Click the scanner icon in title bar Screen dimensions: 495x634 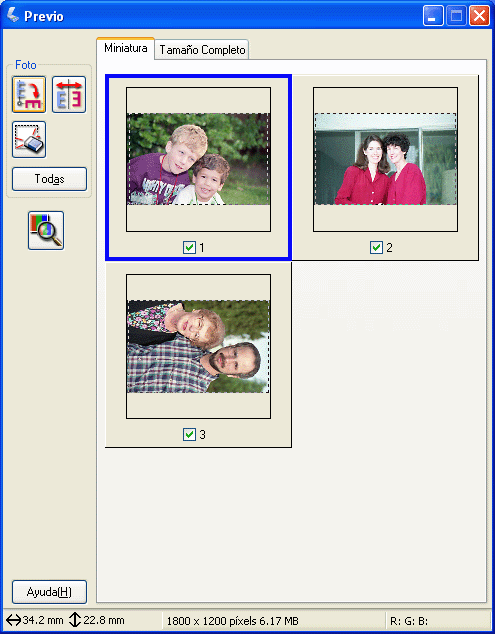coord(13,15)
